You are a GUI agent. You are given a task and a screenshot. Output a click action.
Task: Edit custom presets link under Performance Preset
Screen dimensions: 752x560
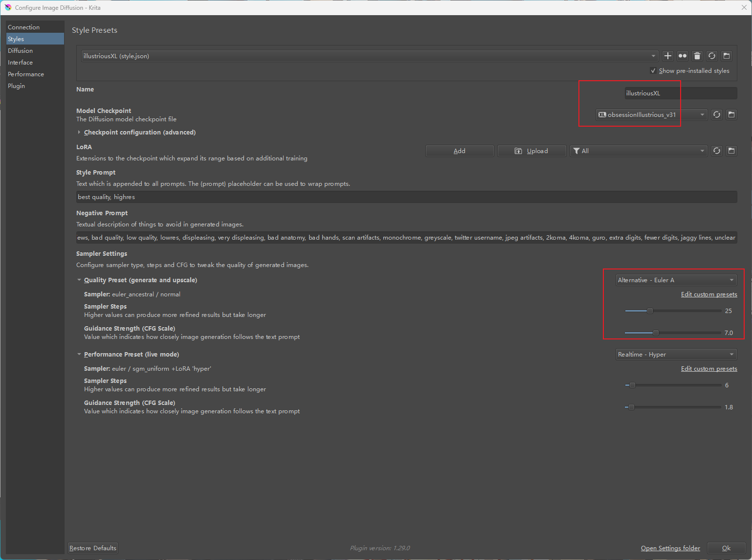point(709,368)
